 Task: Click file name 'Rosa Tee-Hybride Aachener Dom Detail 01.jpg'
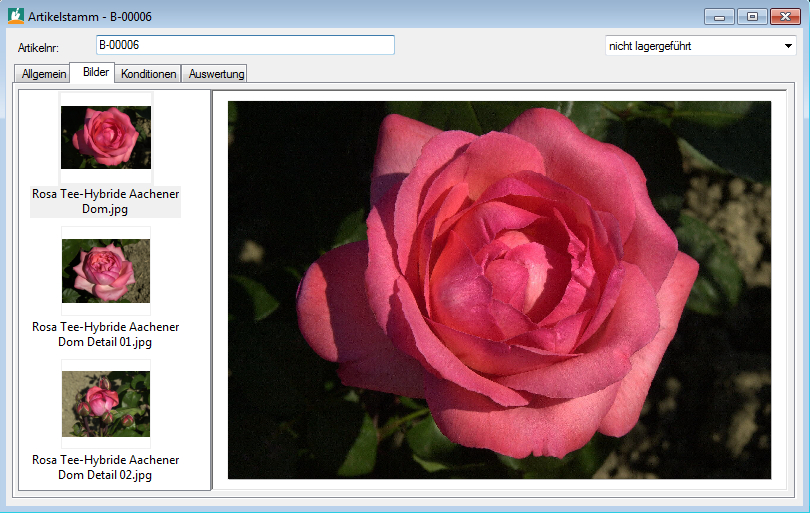tap(105, 334)
